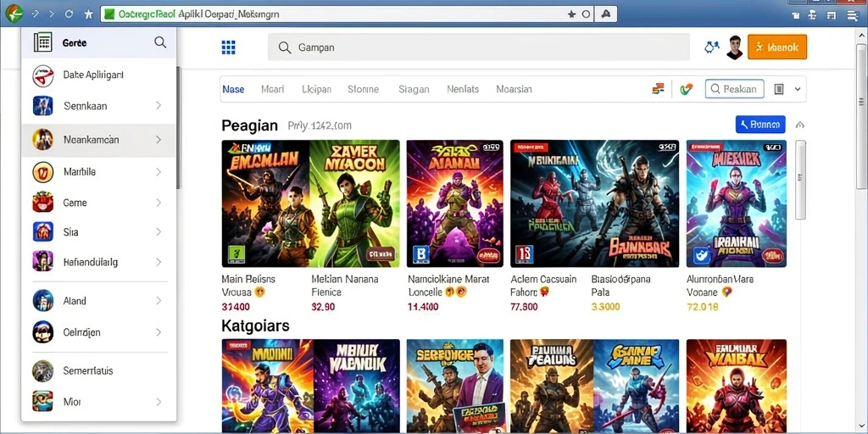Open the purple hero game cover in Peagian
Screen dimensions: 868x434
(454, 203)
